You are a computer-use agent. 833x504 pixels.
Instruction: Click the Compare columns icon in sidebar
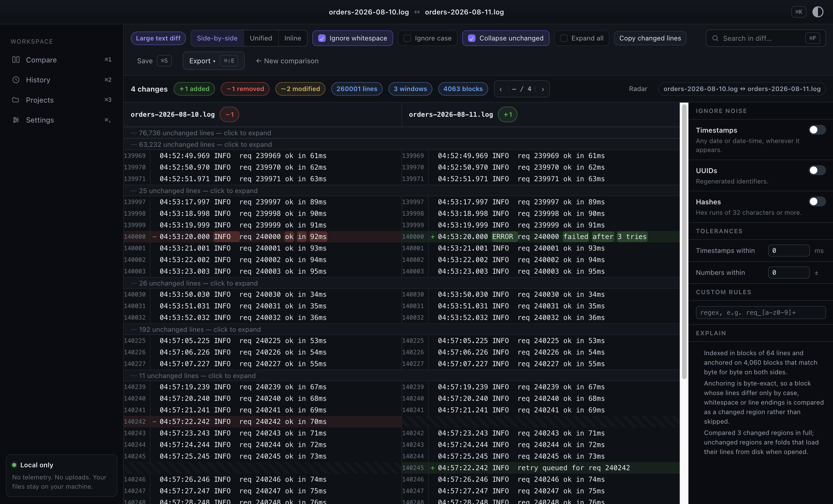point(16,60)
